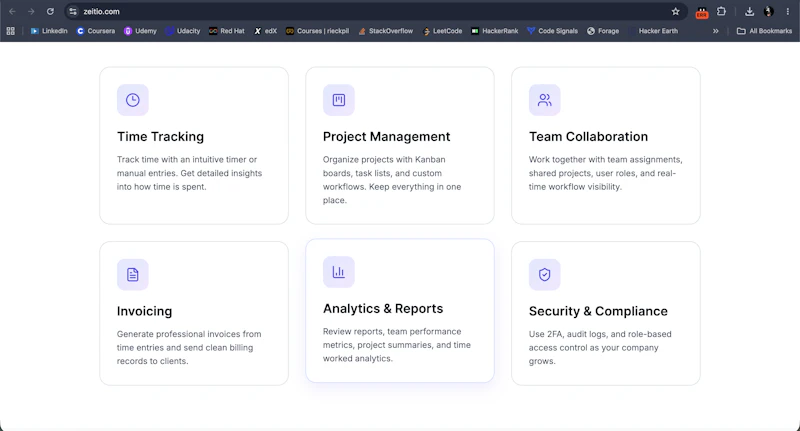The image size is (800, 431).
Task: Open the HackerRank bookmark
Action: 495,31
